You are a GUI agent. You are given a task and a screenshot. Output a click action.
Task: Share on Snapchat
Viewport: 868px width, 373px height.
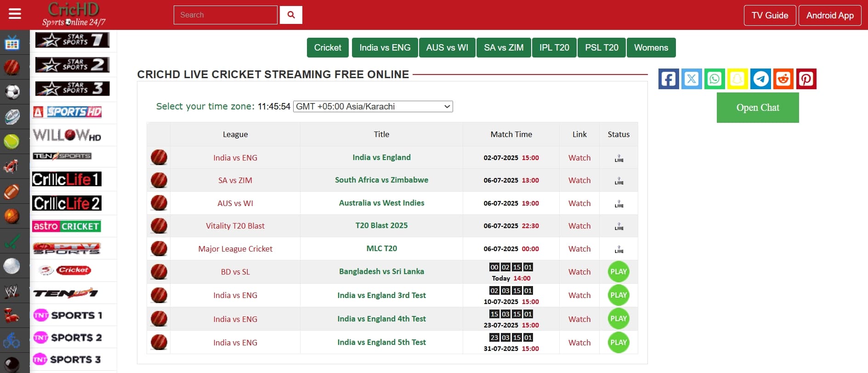click(x=738, y=79)
